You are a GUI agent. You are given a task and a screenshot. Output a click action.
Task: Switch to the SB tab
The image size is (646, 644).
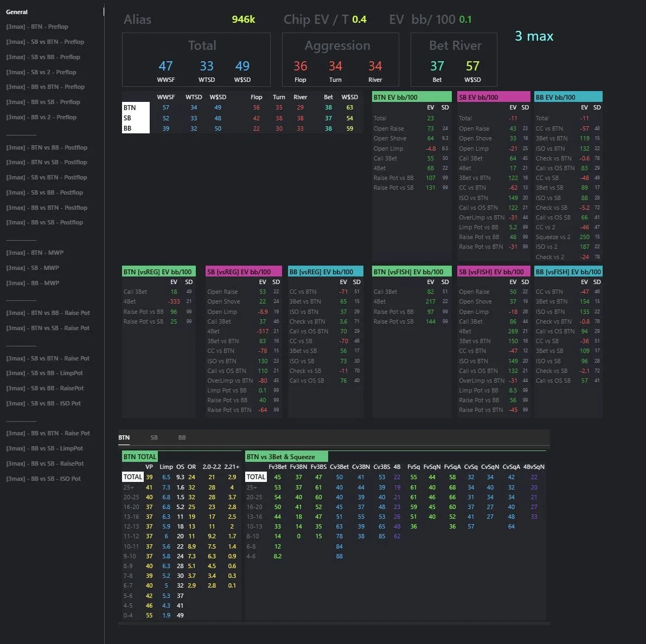(x=154, y=437)
